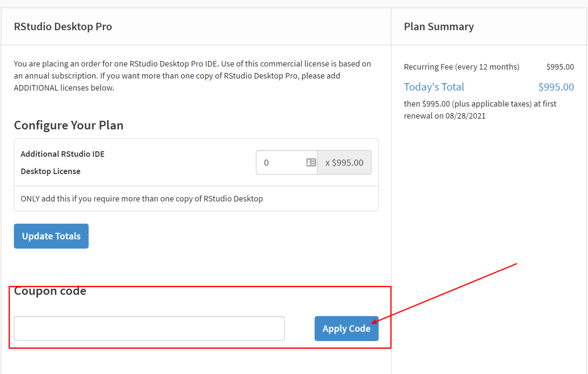Viewport: 588px width, 374px height.
Task: Click the Recurring Fee (every 12 months) label
Action: pyautogui.click(x=462, y=67)
